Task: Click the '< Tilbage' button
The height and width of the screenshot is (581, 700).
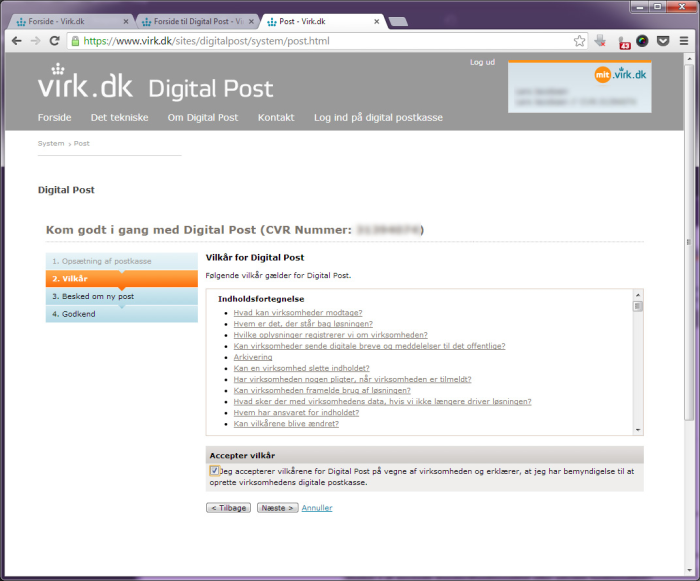Action: coord(229,508)
